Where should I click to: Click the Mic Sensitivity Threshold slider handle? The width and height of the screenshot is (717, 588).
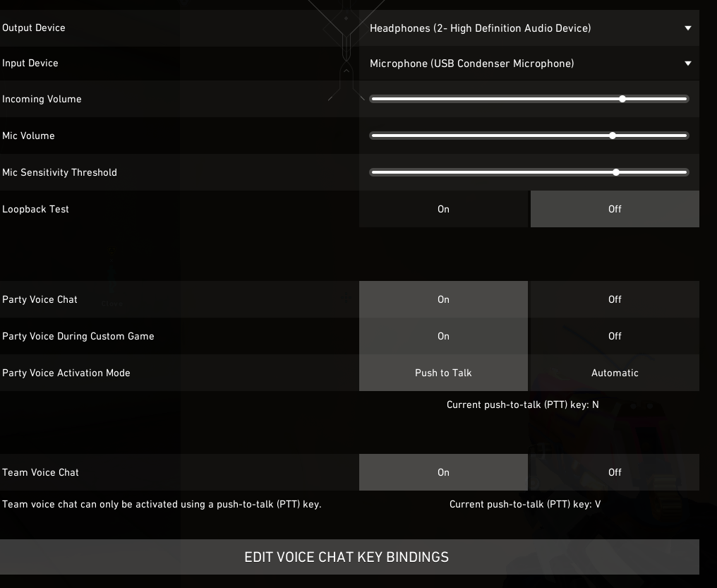(616, 172)
